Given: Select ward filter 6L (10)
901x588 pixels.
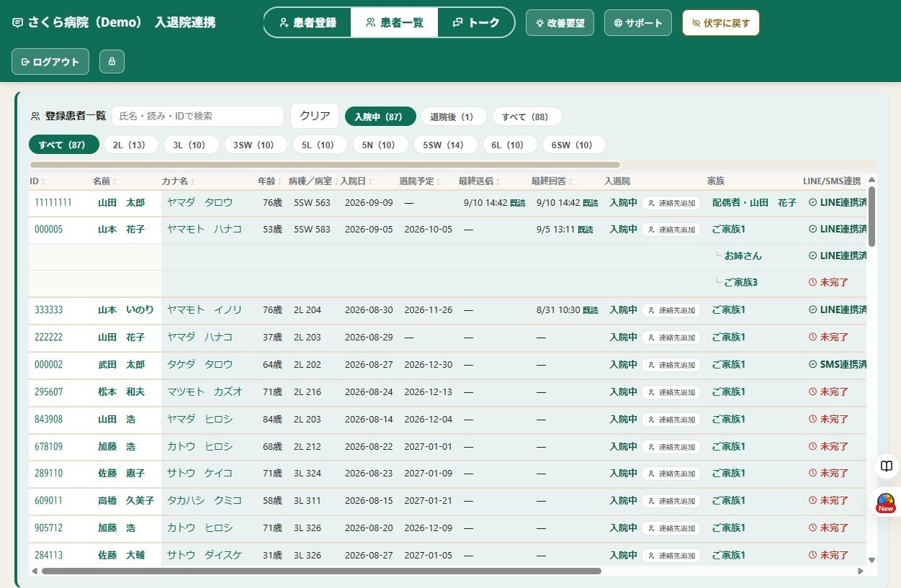Looking at the screenshot, I should [x=510, y=145].
